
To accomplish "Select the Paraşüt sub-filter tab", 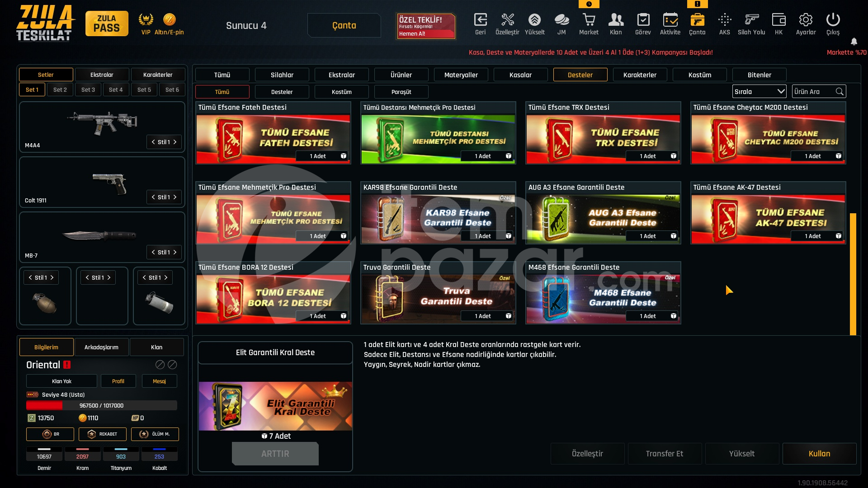I will point(401,92).
